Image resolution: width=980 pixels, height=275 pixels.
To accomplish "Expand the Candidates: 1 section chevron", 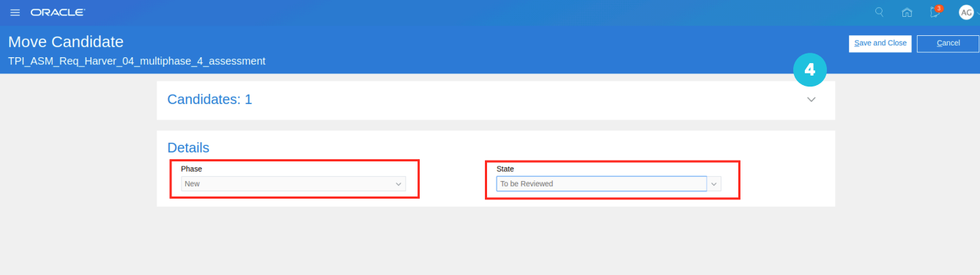I will [x=811, y=100].
